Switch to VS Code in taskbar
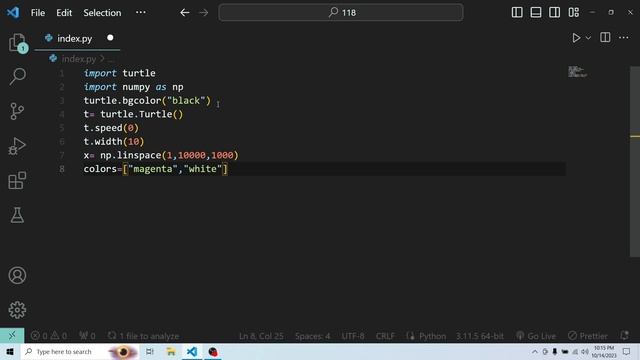 coord(192,351)
